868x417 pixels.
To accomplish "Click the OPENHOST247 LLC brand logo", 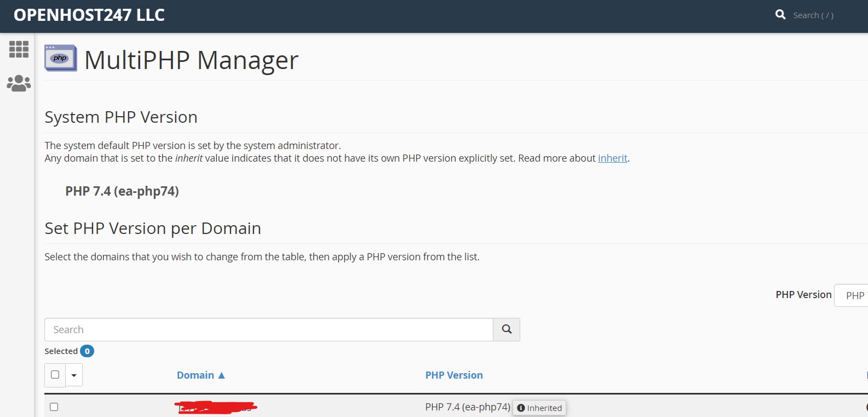I will click(89, 15).
